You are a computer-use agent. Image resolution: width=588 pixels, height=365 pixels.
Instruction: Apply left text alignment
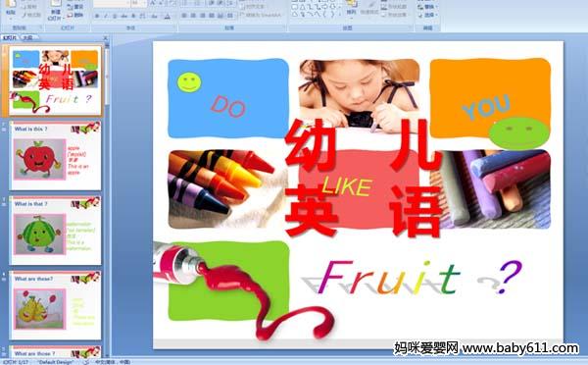(x=184, y=16)
